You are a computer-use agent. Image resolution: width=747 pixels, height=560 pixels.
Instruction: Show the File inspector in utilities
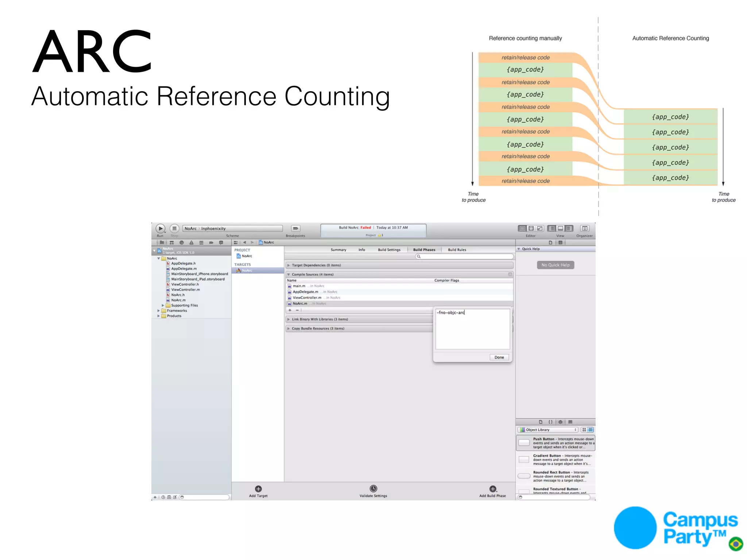tap(550, 242)
